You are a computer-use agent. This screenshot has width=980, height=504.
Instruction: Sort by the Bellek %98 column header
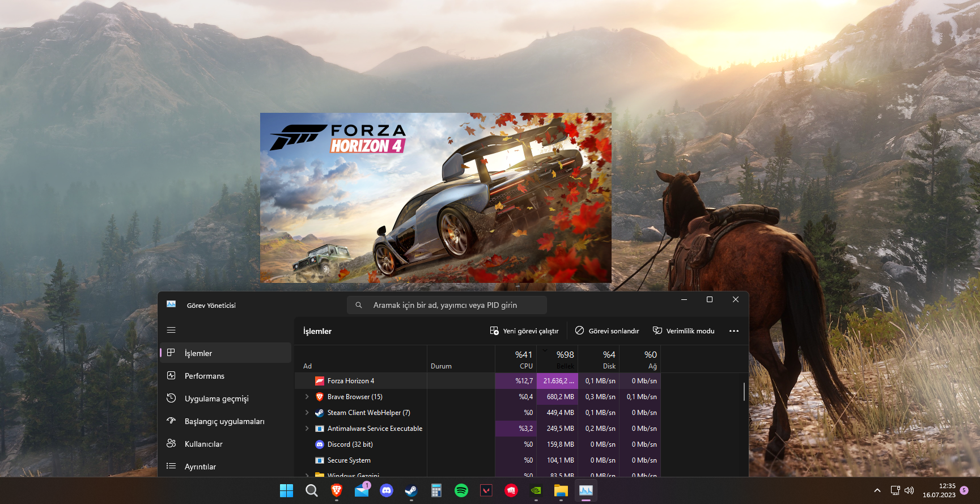click(557, 359)
